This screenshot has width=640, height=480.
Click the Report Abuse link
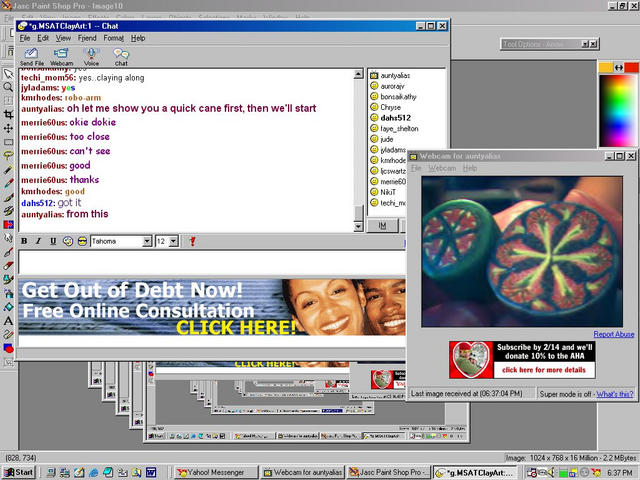[613, 334]
